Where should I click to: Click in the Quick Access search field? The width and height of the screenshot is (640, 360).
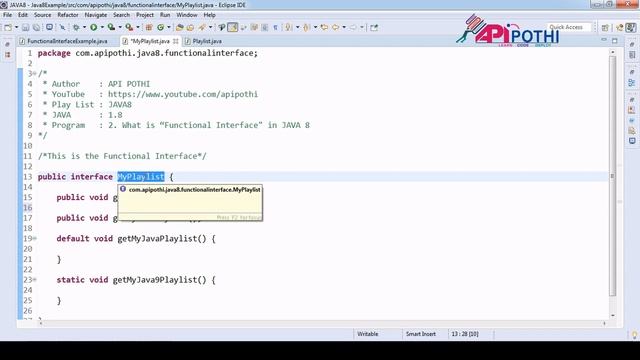coord(569,27)
